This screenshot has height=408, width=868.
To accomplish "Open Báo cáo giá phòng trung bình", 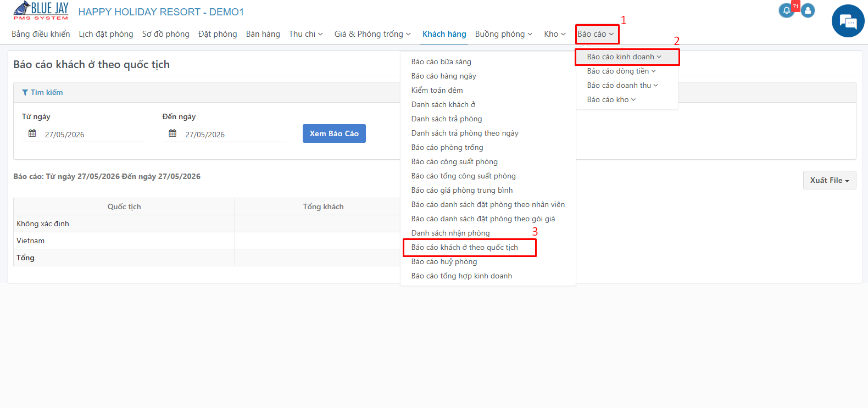I will point(462,190).
